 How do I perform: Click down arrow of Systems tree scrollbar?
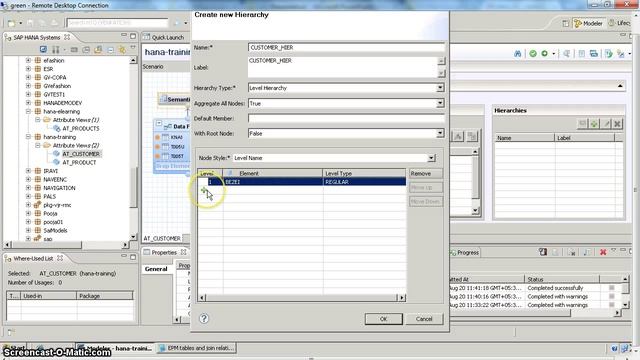[133, 237]
